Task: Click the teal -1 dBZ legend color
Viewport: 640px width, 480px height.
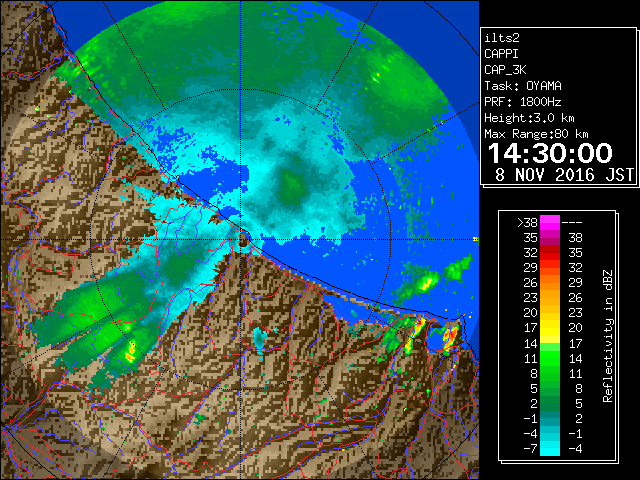Action: click(550, 418)
